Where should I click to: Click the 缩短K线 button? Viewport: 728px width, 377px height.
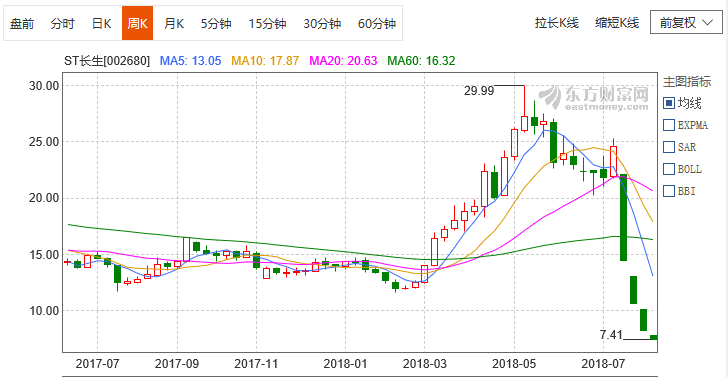pos(617,23)
